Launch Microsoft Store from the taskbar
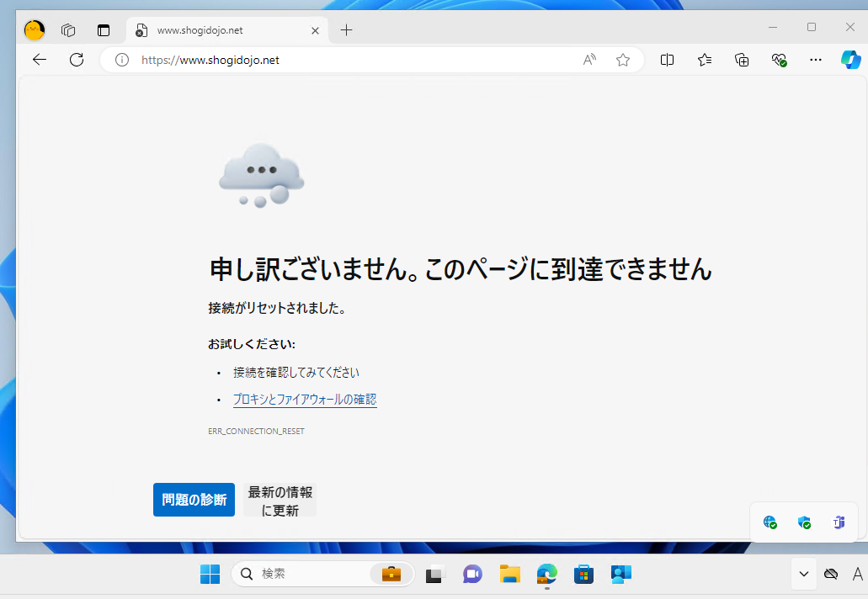The image size is (868, 599). pyautogui.click(x=583, y=574)
